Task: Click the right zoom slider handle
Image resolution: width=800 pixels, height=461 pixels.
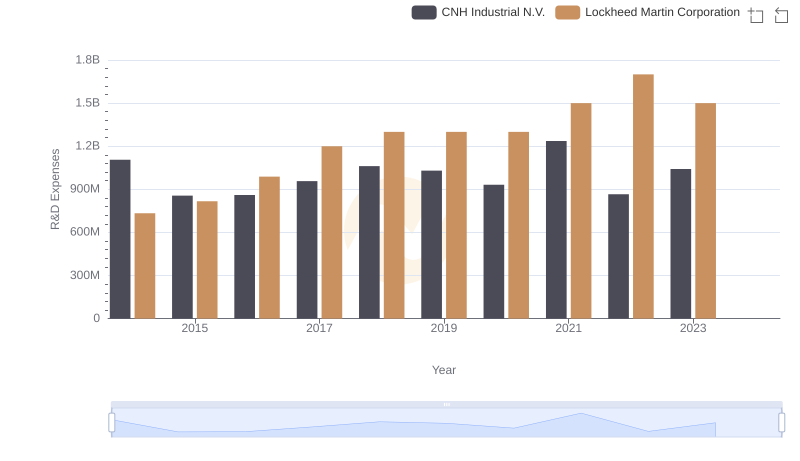Action: click(x=781, y=423)
